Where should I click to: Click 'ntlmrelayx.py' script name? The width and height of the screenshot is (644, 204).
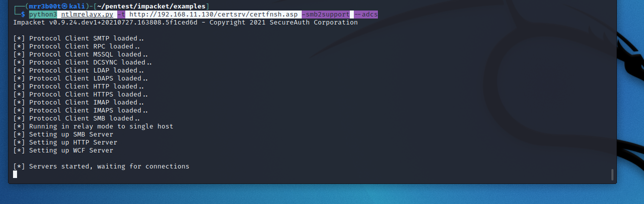[x=87, y=14]
